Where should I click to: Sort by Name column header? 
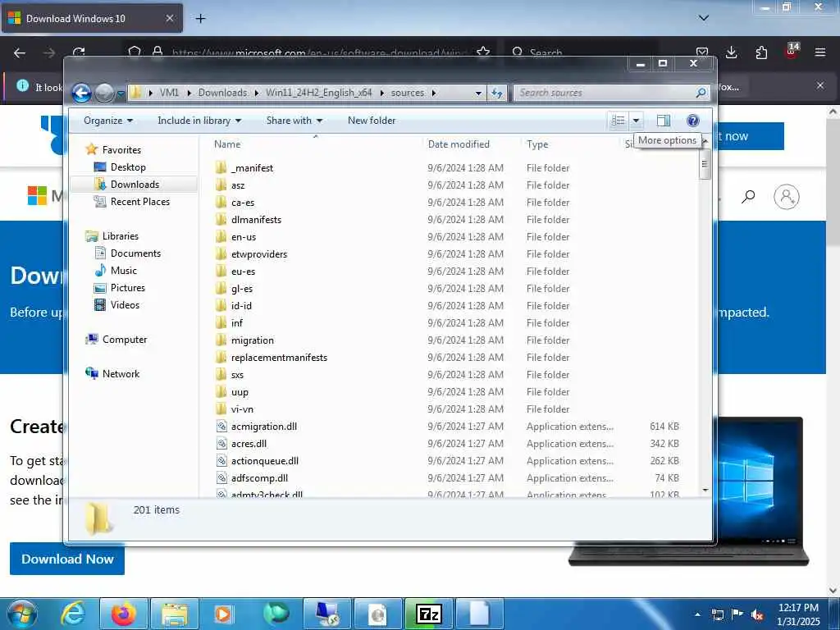[x=227, y=144]
